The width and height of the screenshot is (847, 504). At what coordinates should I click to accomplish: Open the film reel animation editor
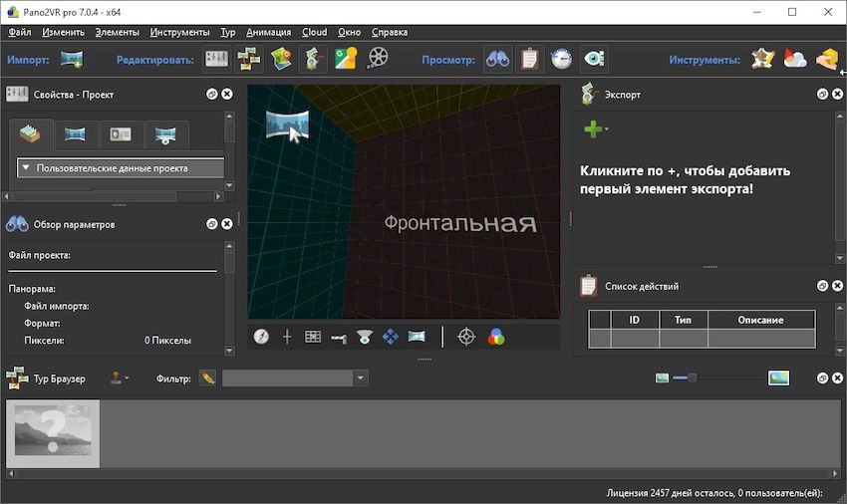point(378,60)
